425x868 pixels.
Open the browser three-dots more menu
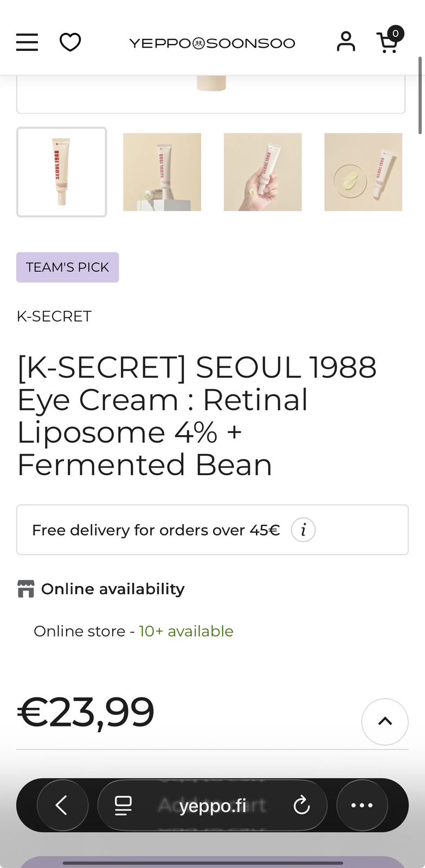click(362, 806)
